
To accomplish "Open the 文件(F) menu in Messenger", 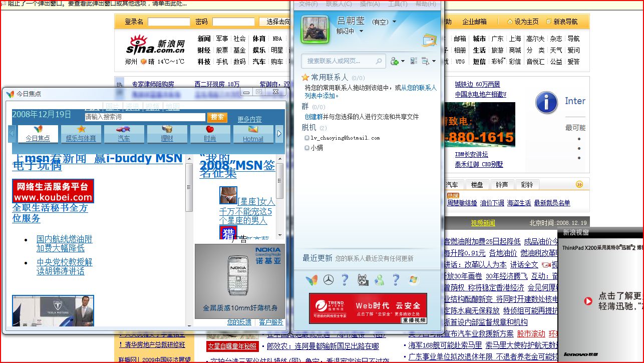I will [308, 4].
